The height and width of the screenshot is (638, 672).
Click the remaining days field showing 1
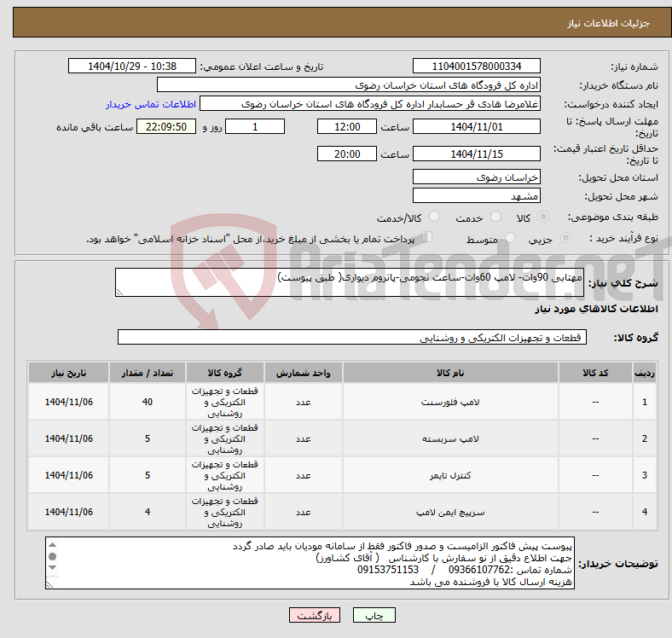(255, 126)
